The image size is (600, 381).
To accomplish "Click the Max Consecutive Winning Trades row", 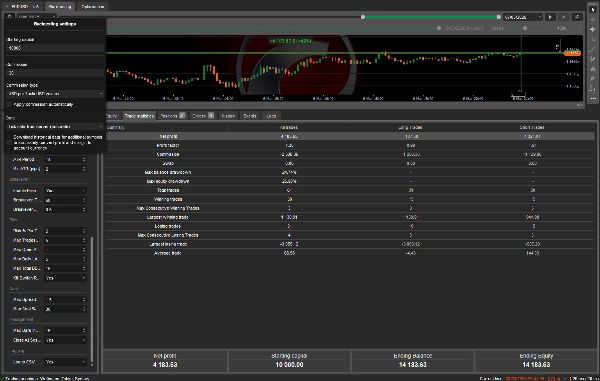I will [350, 208].
